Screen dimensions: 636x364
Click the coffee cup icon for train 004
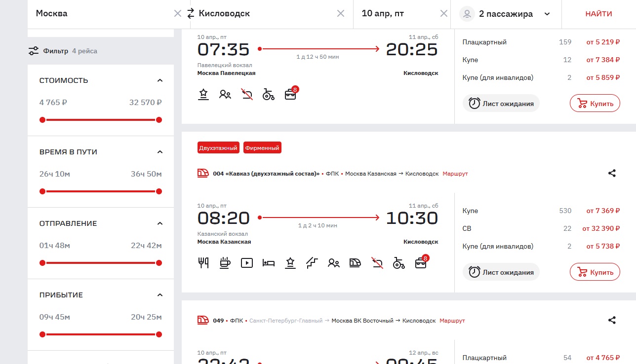pyautogui.click(x=225, y=263)
